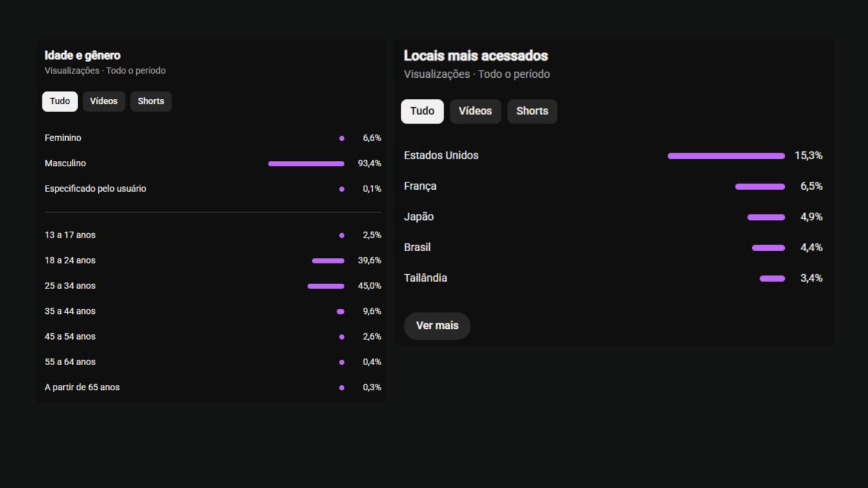
Task: Click the Brasil country label
Action: [x=417, y=248]
